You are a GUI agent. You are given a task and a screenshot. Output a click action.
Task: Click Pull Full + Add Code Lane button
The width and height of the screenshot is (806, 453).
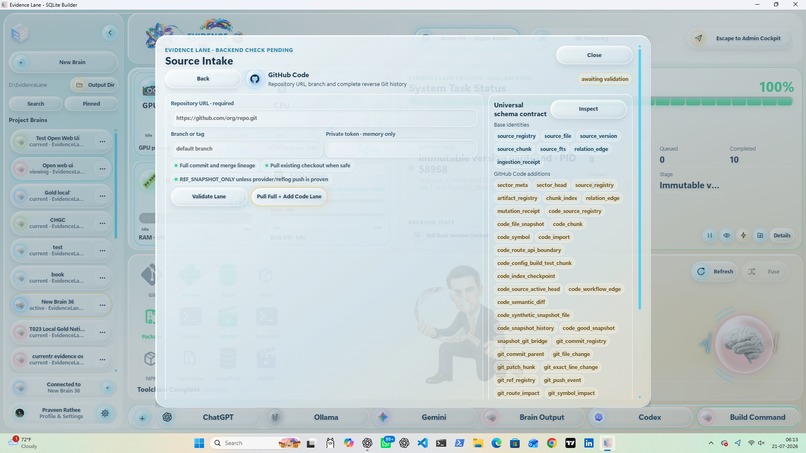289,196
